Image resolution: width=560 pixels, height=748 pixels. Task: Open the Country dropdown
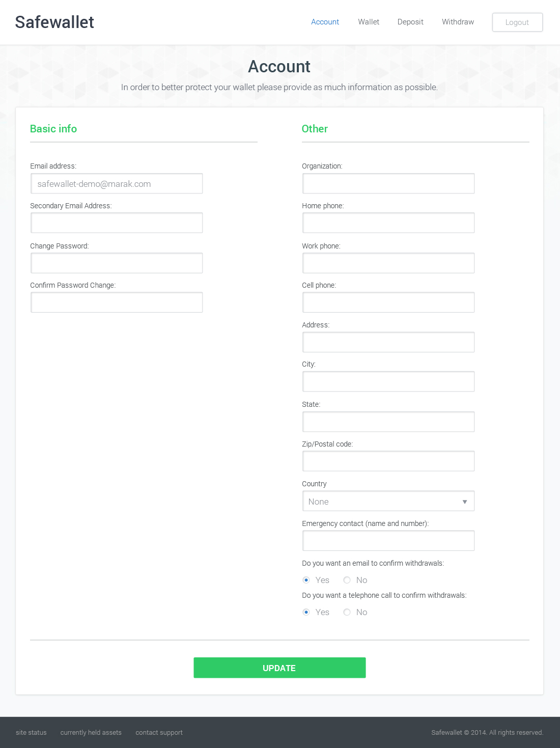click(388, 501)
